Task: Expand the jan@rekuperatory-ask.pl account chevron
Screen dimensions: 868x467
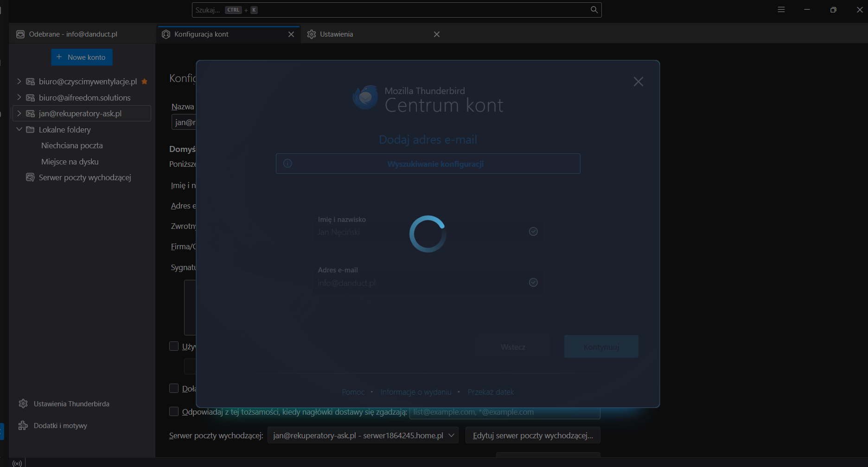Action: (19, 114)
